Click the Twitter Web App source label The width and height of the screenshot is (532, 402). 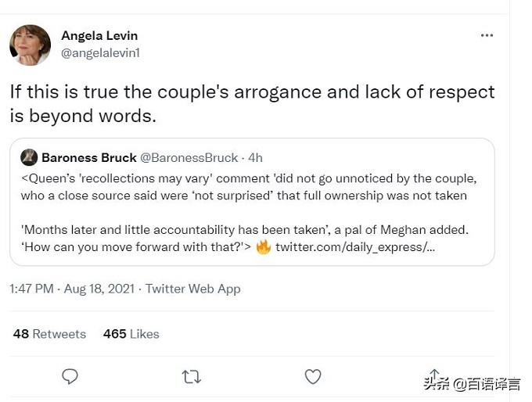[192, 289]
